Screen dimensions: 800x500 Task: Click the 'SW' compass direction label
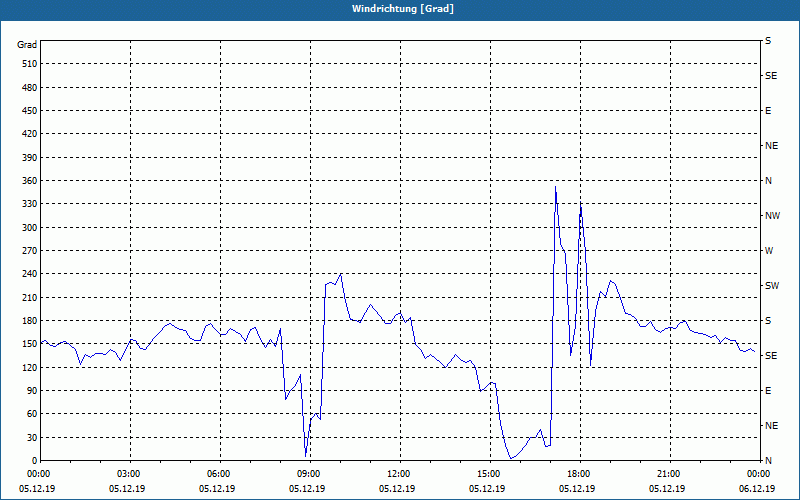[x=772, y=286]
